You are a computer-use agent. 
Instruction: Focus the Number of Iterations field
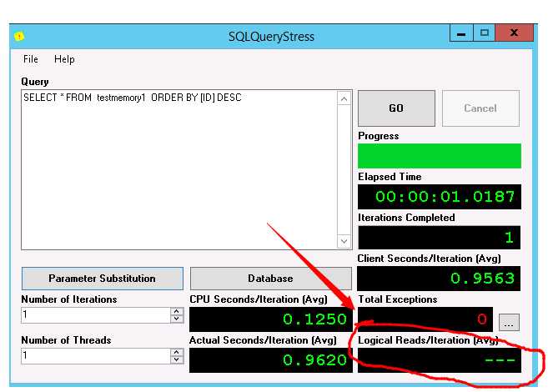[x=96, y=315]
